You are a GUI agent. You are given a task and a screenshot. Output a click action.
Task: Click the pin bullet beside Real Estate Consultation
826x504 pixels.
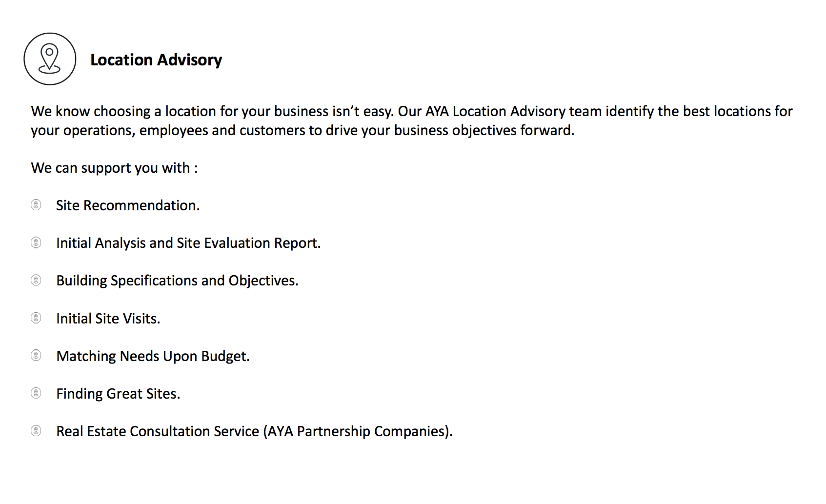(x=36, y=431)
